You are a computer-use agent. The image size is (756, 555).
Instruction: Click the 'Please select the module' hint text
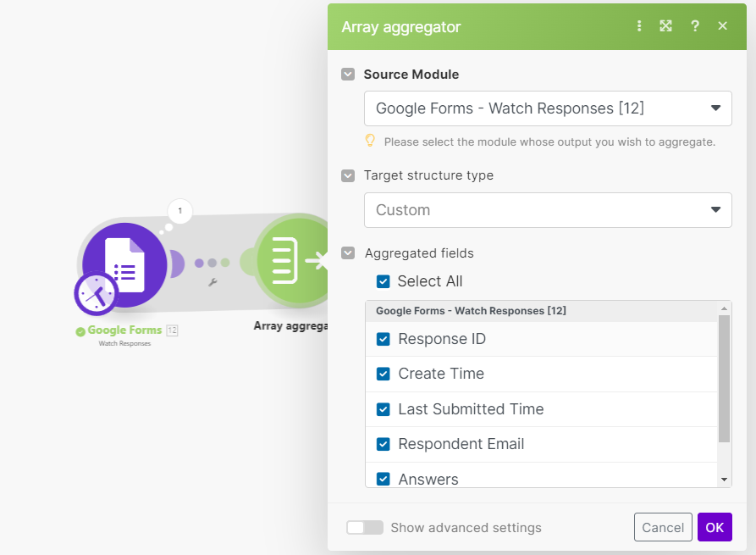(549, 142)
